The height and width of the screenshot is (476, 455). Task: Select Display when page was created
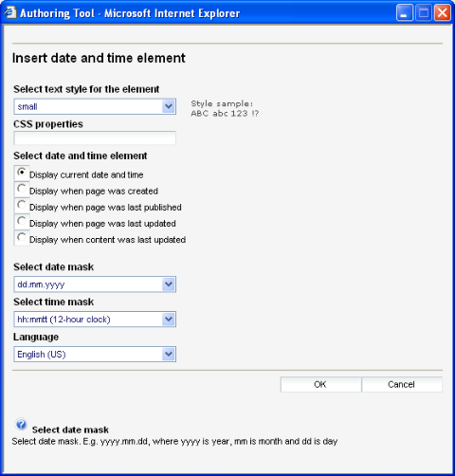(x=22, y=189)
